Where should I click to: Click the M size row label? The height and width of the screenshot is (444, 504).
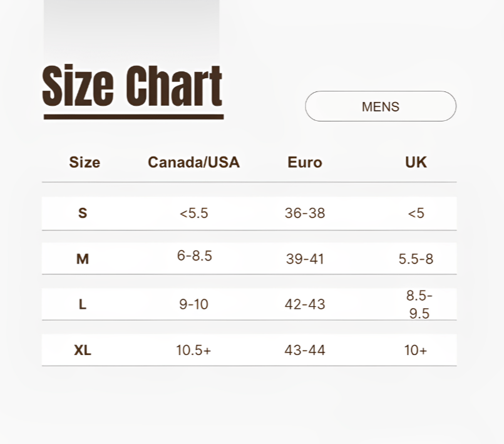point(83,259)
